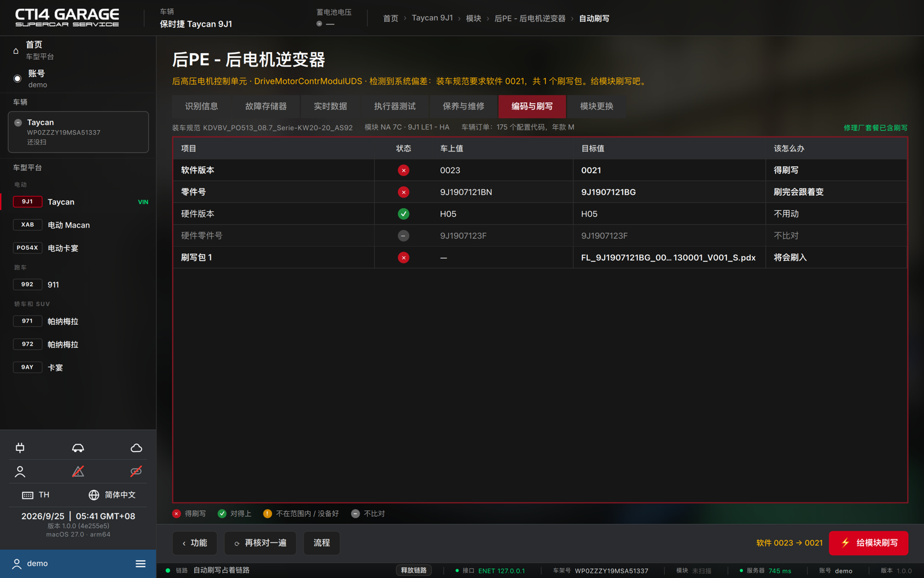
Task: Click the 释放链路 button in status bar
Action: tap(413, 570)
